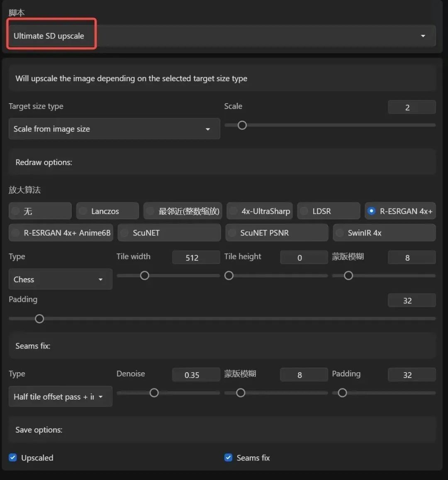The image size is (448, 480).
Task: Click the redraw Padding value field below 蒙版模糊
Action: pyautogui.click(x=411, y=300)
